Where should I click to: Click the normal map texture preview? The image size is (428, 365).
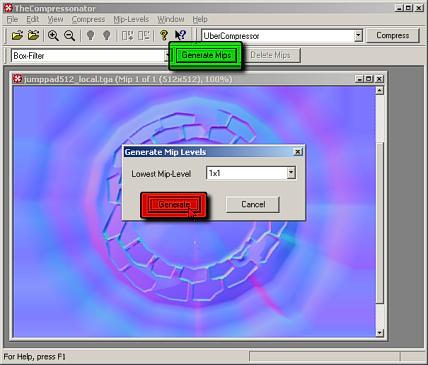[x=194, y=211]
